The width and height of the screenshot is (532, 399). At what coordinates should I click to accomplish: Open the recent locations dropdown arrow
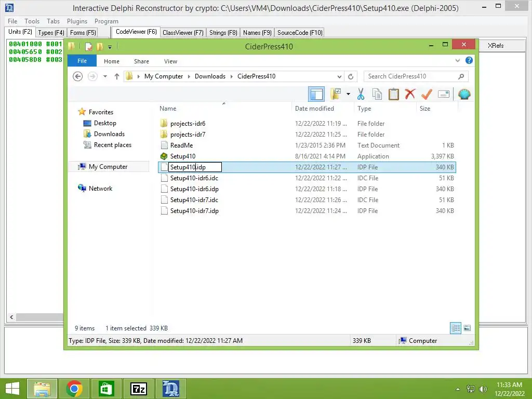click(x=105, y=76)
